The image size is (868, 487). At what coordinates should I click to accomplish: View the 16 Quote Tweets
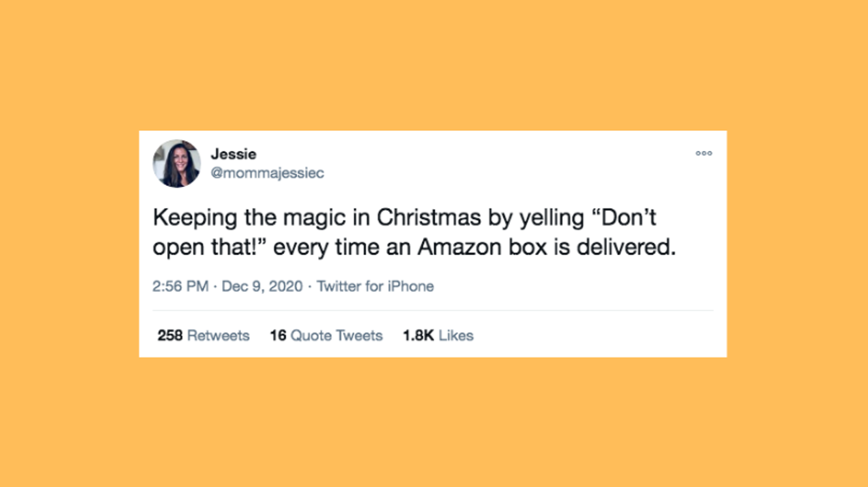326,336
